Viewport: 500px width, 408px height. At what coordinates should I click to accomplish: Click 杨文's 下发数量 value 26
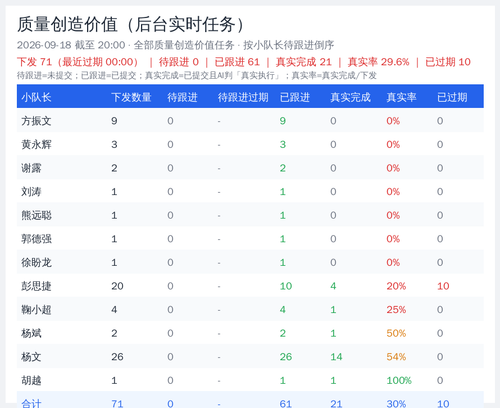pyautogui.click(x=117, y=357)
